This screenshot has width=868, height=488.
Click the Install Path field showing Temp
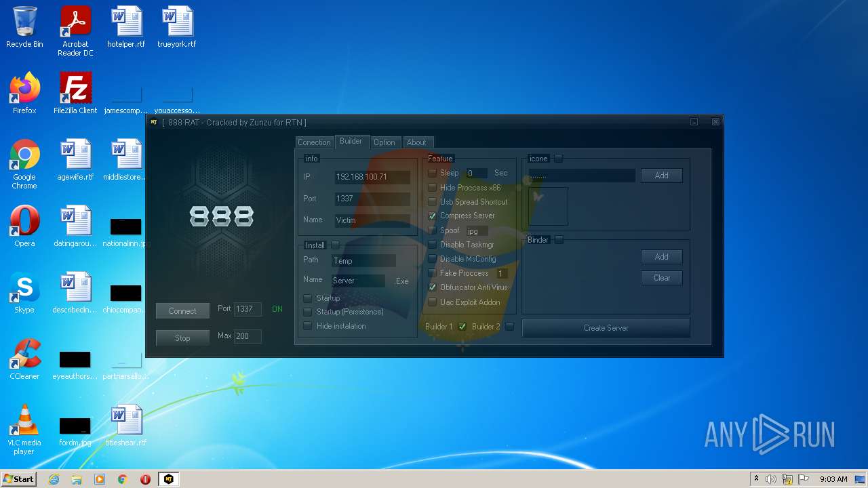click(x=363, y=261)
